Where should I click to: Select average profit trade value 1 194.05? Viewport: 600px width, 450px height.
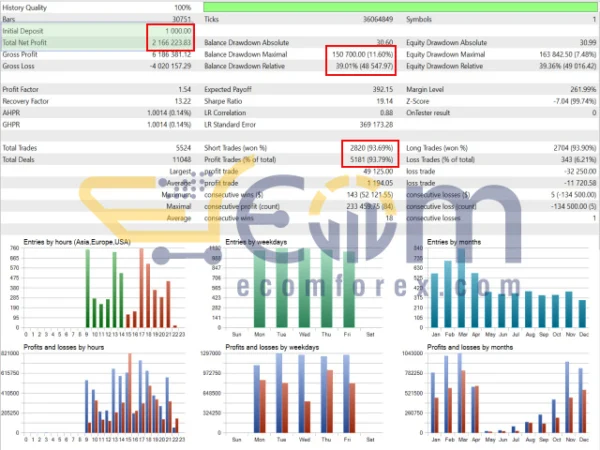tap(380, 183)
